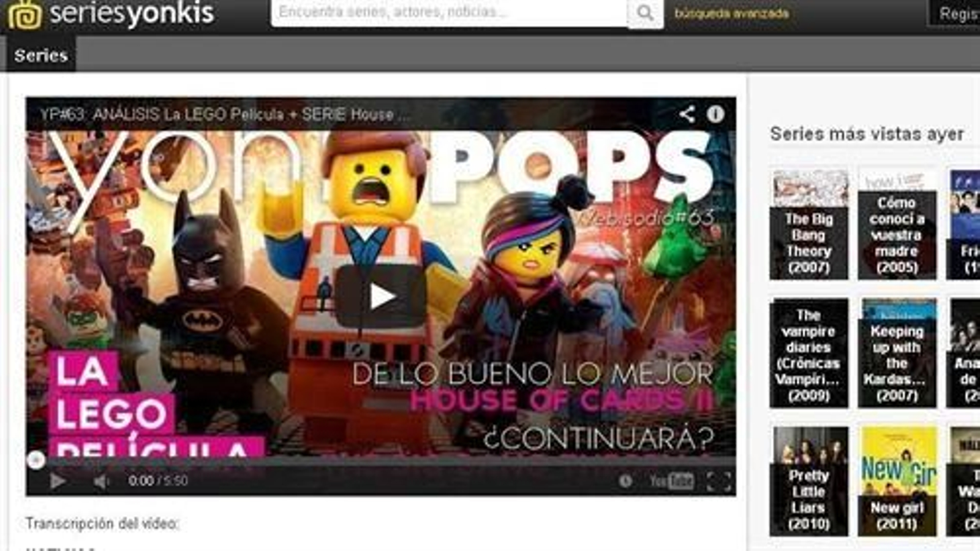
Task: Click the video progress scrubber handle
Action: pos(36,460)
